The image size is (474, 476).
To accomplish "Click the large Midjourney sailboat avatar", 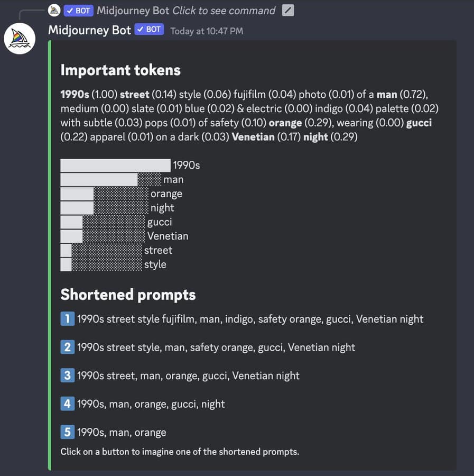I will tap(20, 39).
